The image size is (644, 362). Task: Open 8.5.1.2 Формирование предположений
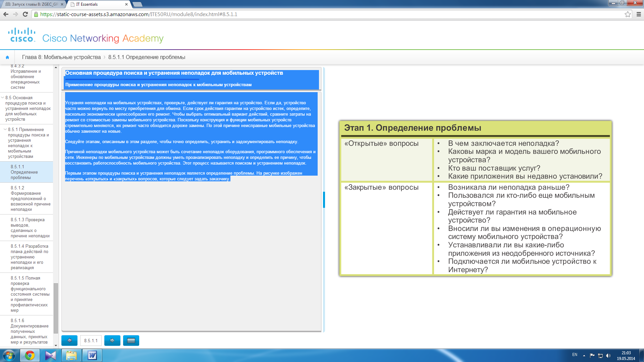[26, 199]
